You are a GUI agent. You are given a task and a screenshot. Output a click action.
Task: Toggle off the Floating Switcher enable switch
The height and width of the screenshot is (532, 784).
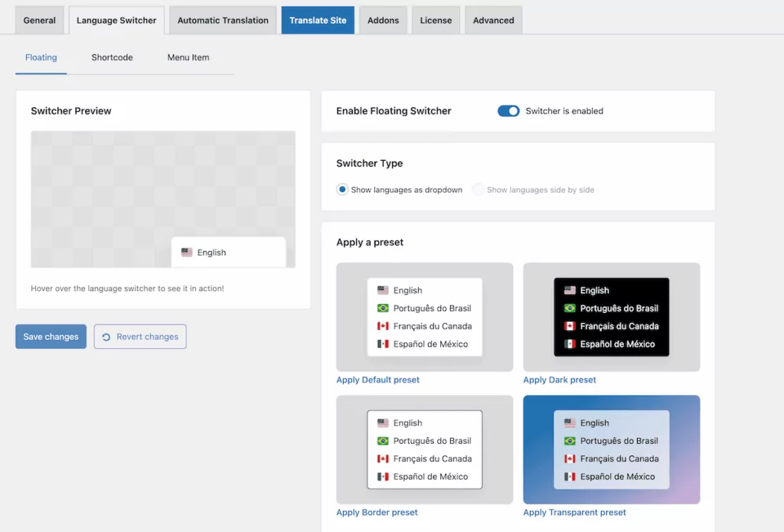tap(508, 110)
